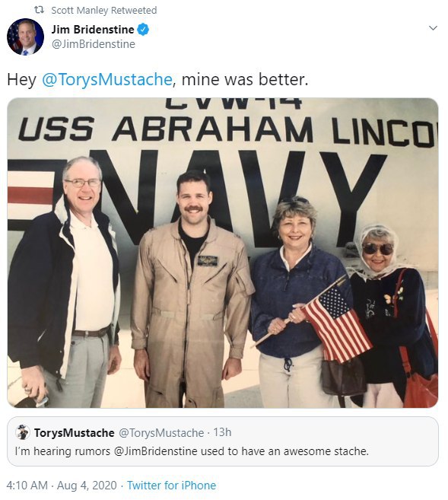Open Twitter for iPhone source link
448x500 pixels.
pyautogui.click(x=172, y=486)
